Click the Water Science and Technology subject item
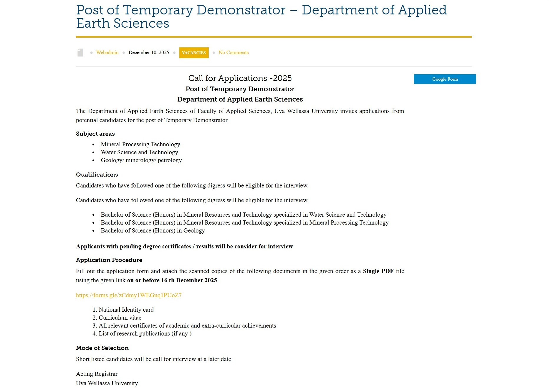 [x=139, y=152]
